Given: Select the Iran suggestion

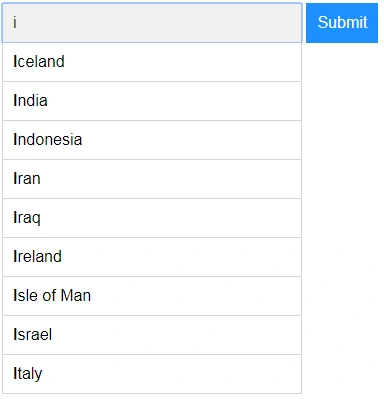Looking at the screenshot, I should pos(152,179).
